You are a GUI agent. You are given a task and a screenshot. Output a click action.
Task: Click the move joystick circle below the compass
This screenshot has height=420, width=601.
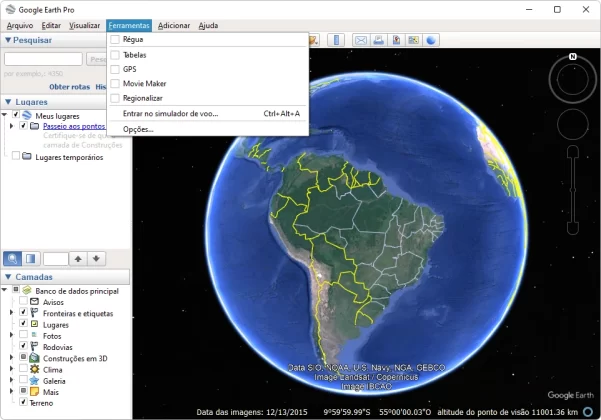click(573, 125)
